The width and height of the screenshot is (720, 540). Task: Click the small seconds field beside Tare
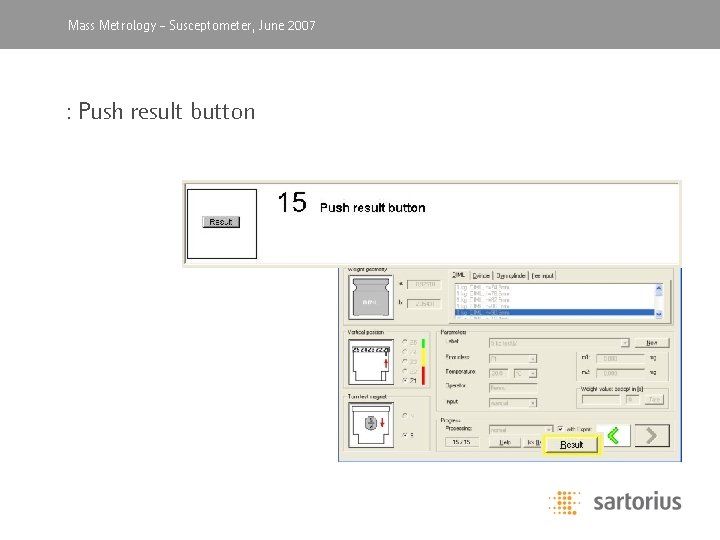click(632, 399)
